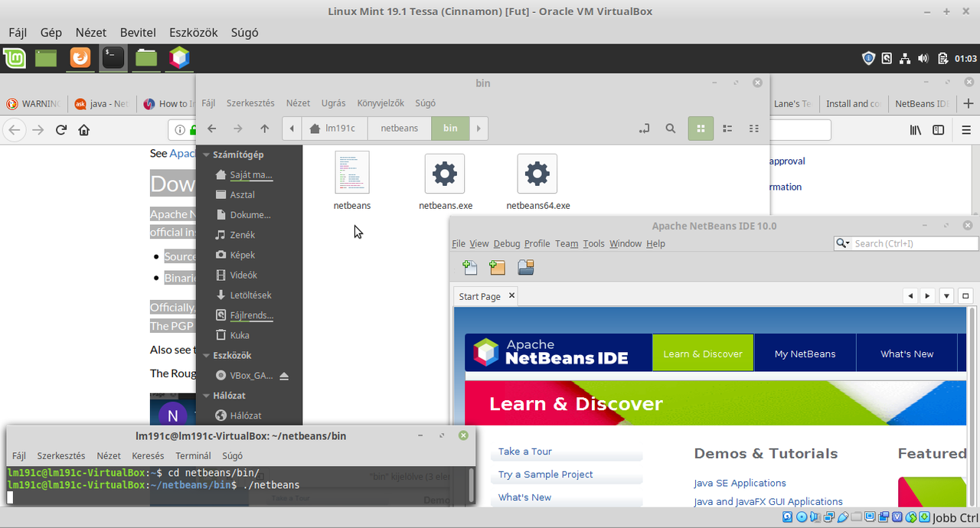Show the panel clock 01:03 calendar
Viewport: 980px width, 528px height.
click(x=965, y=58)
